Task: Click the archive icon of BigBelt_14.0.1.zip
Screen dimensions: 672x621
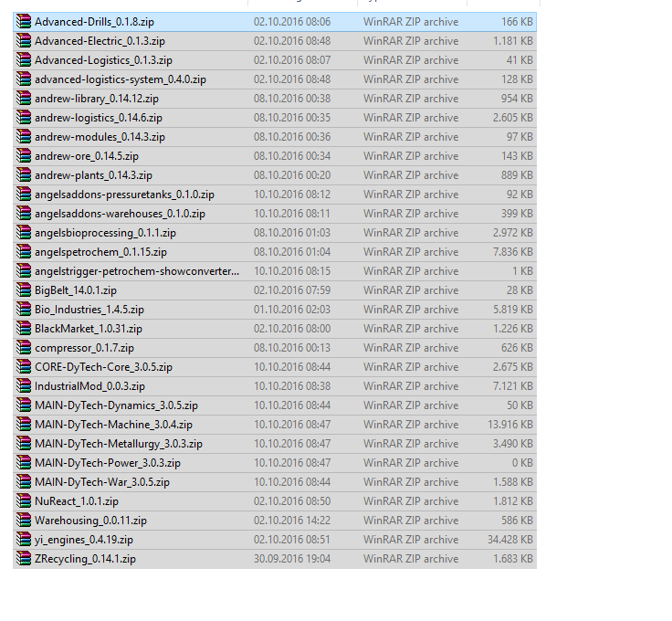Action: click(x=24, y=290)
